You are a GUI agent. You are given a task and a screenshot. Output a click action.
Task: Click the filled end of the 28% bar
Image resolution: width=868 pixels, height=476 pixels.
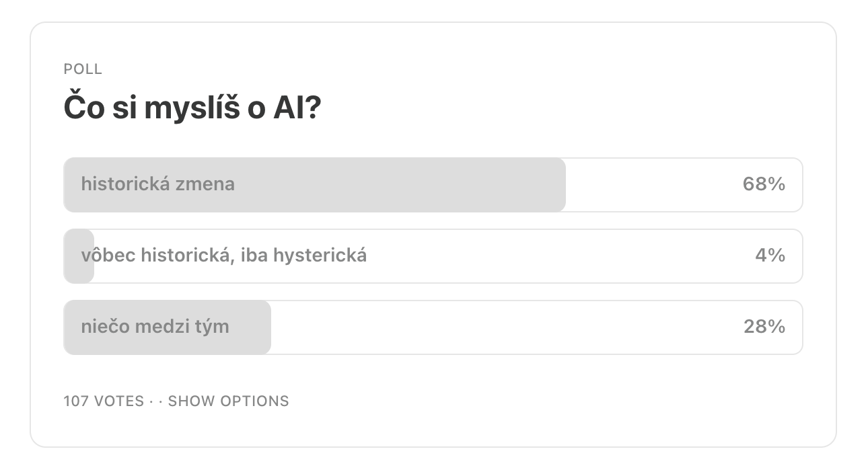259,327
